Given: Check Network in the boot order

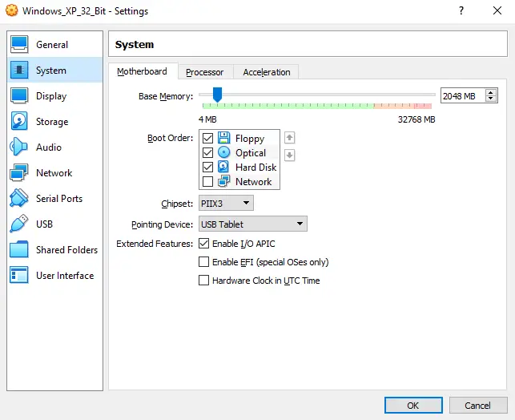Looking at the screenshot, I should 207,181.
